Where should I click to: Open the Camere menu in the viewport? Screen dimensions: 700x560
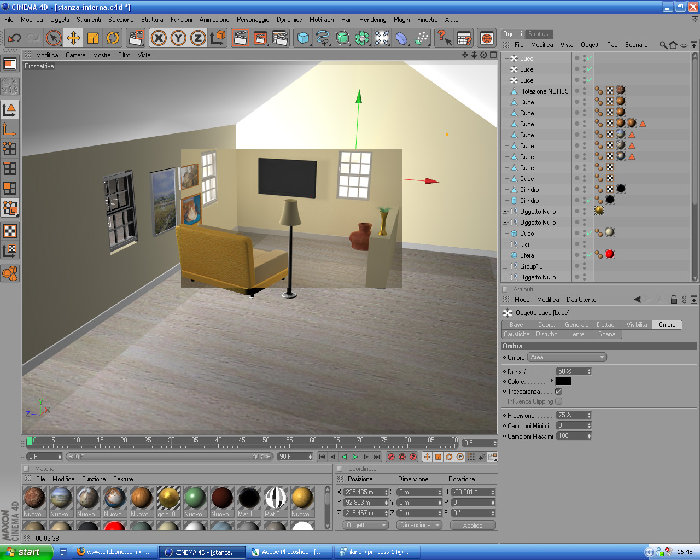coord(75,54)
